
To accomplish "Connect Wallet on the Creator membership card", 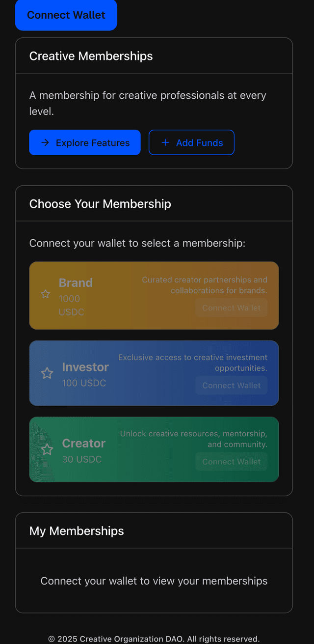I will [x=231, y=461].
